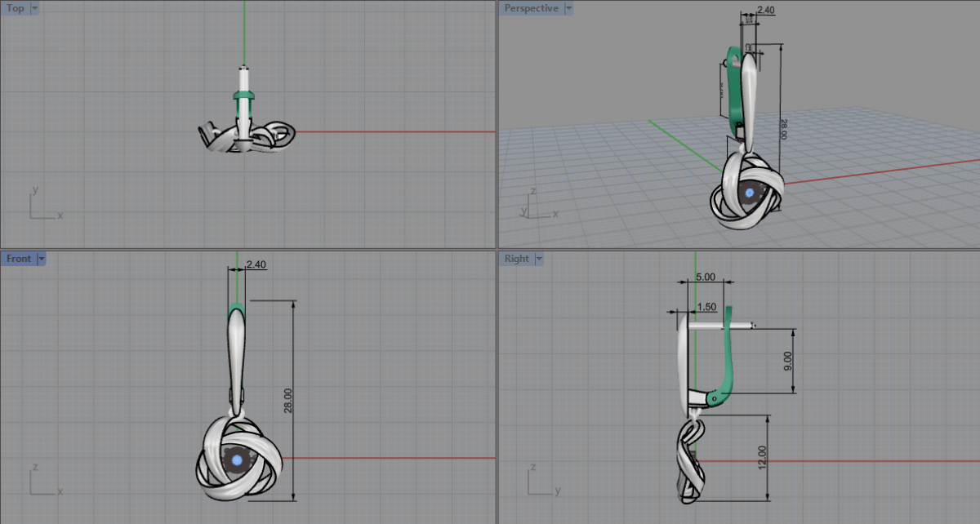This screenshot has width=980, height=524.
Task: Expand the Front viewport dropdown arrow
Action: (x=42, y=259)
